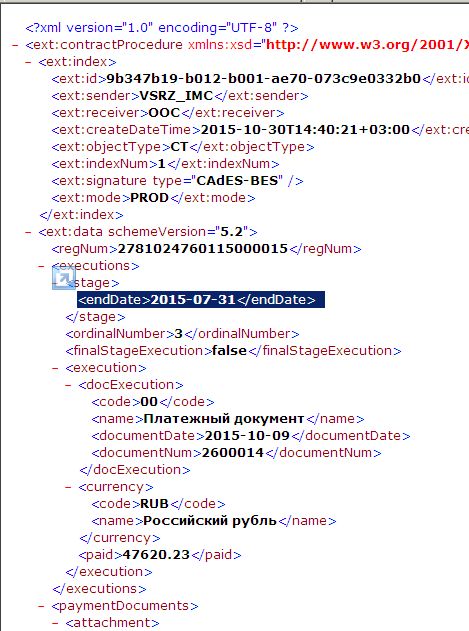Click documentDate value 2015-10-09
The image size is (469, 631).
(247, 436)
